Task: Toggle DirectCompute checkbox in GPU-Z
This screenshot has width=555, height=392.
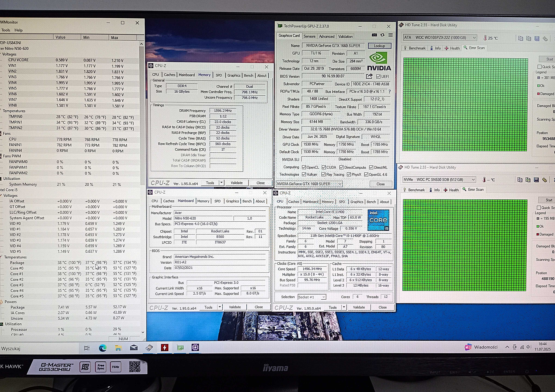Action: [x=342, y=167]
